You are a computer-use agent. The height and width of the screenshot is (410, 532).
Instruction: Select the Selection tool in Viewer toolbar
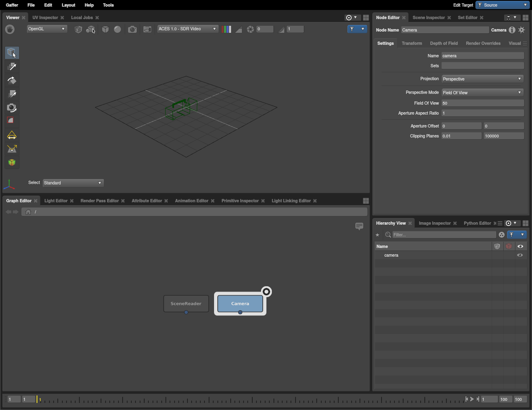coord(12,53)
